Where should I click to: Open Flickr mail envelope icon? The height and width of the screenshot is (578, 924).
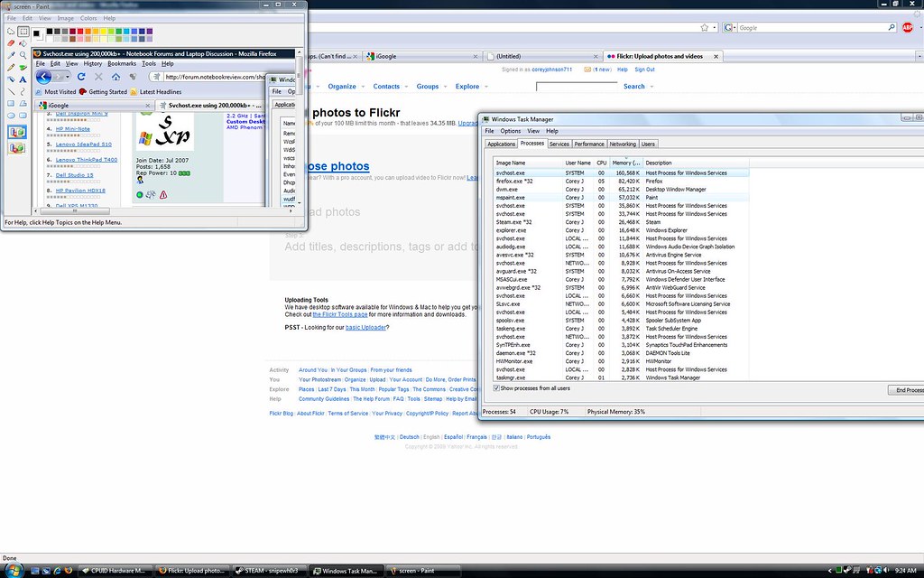tap(587, 70)
